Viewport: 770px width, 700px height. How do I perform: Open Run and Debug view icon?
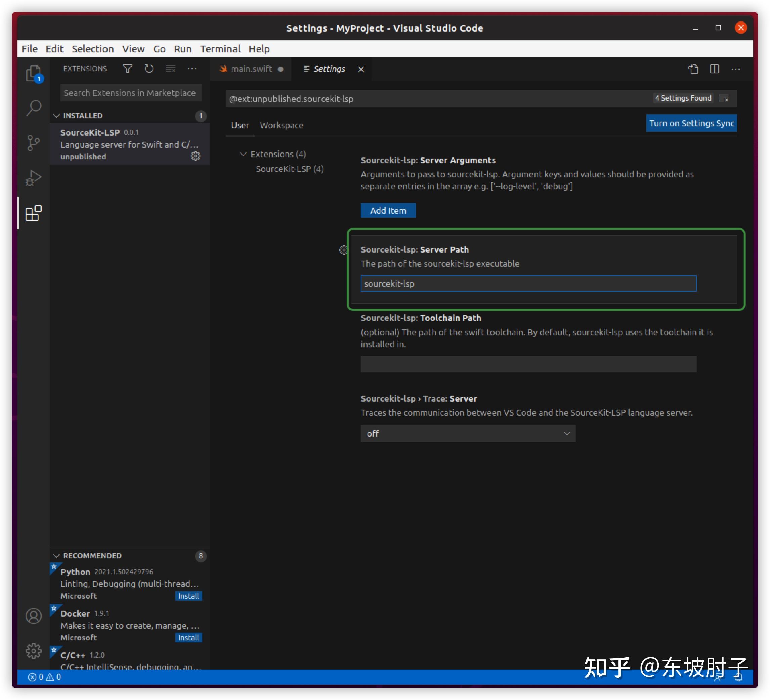[x=33, y=178]
